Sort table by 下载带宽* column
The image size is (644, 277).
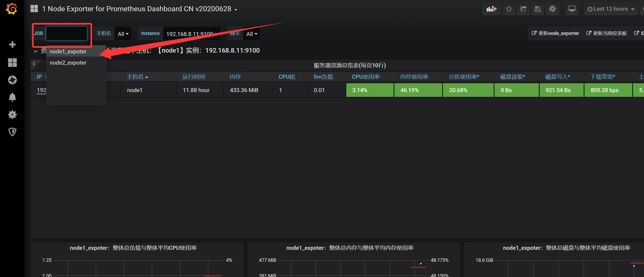point(603,77)
